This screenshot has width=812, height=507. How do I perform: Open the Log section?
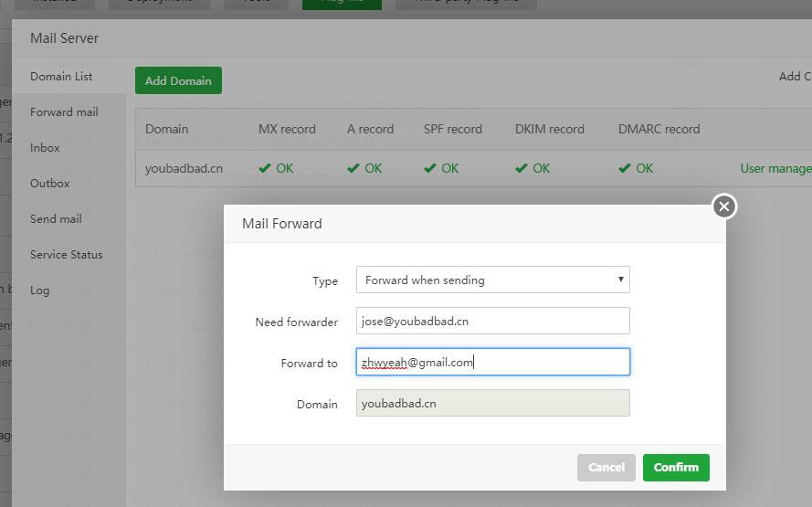click(x=39, y=290)
